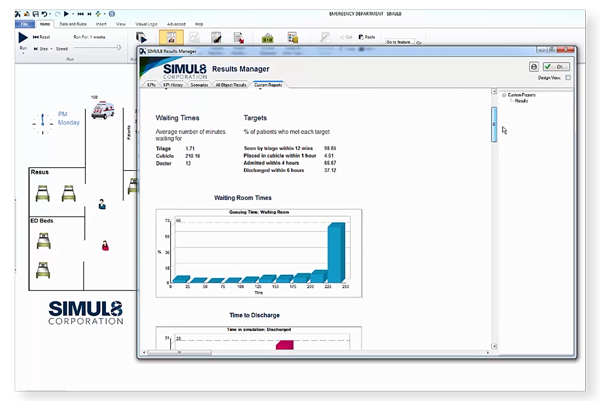The height and width of the screenshot is (401, 600).
Task: Click the undo icon in quick access toolbar
Action: pos(44,14)
